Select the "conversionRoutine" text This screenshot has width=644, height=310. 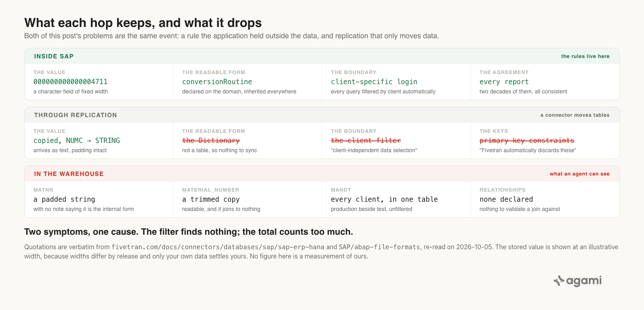[x=217, y=82]
